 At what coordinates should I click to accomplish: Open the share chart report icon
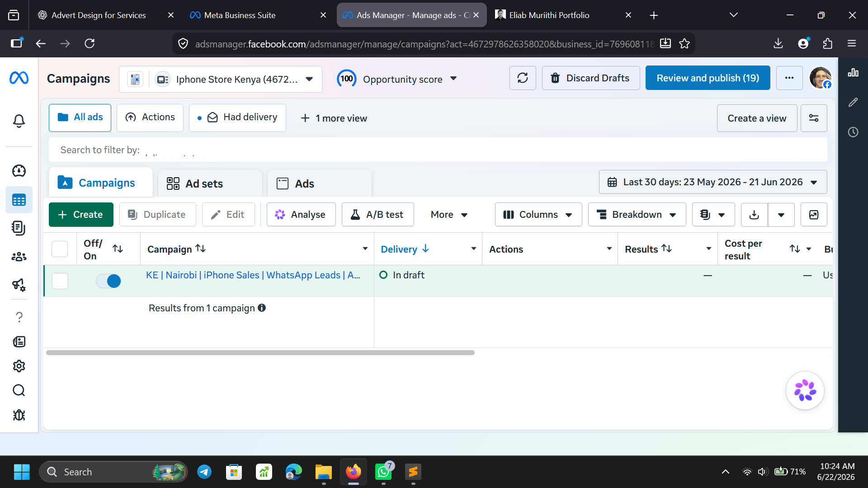814,215
